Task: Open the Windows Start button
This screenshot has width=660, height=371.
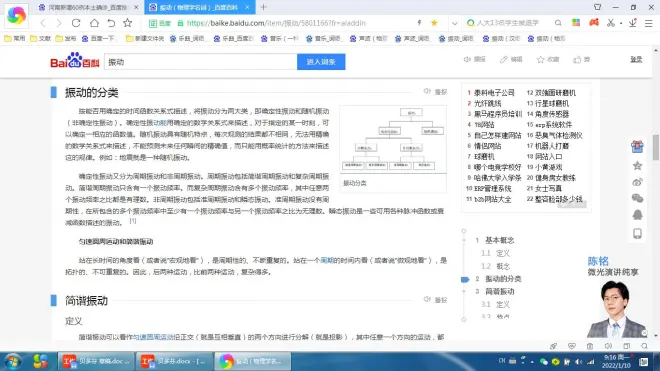Action: 13,361
